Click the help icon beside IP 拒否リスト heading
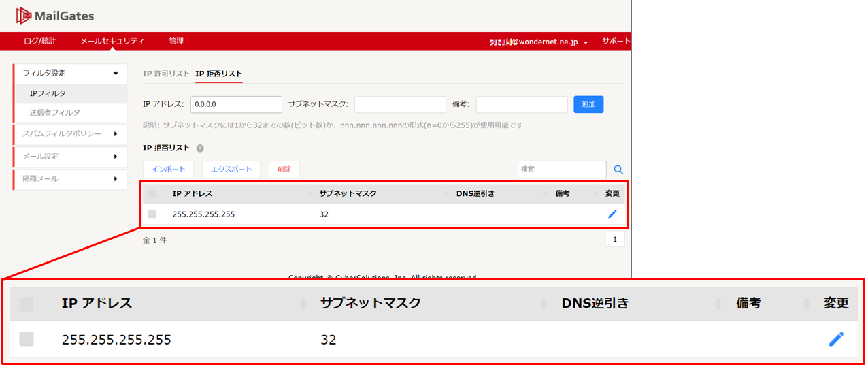The width and height of the screenshot is (868, 367). (200, 148)
